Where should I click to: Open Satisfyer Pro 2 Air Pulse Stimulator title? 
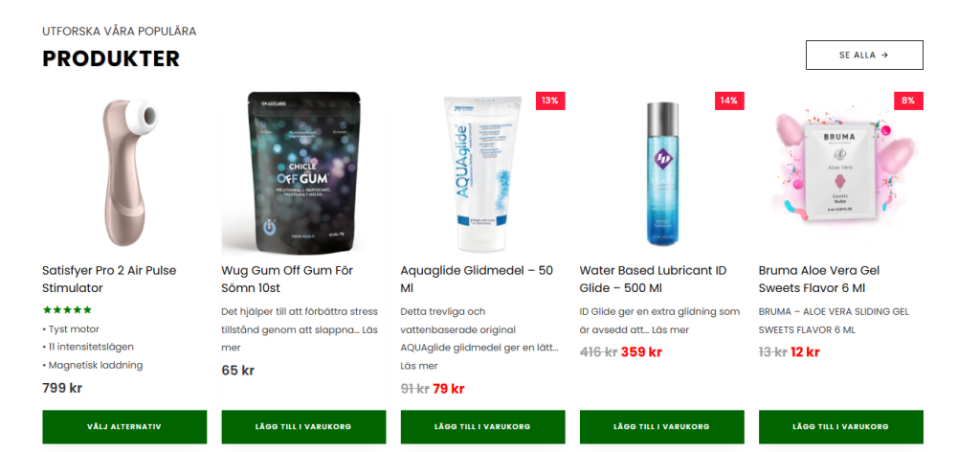tap(109, 280)
